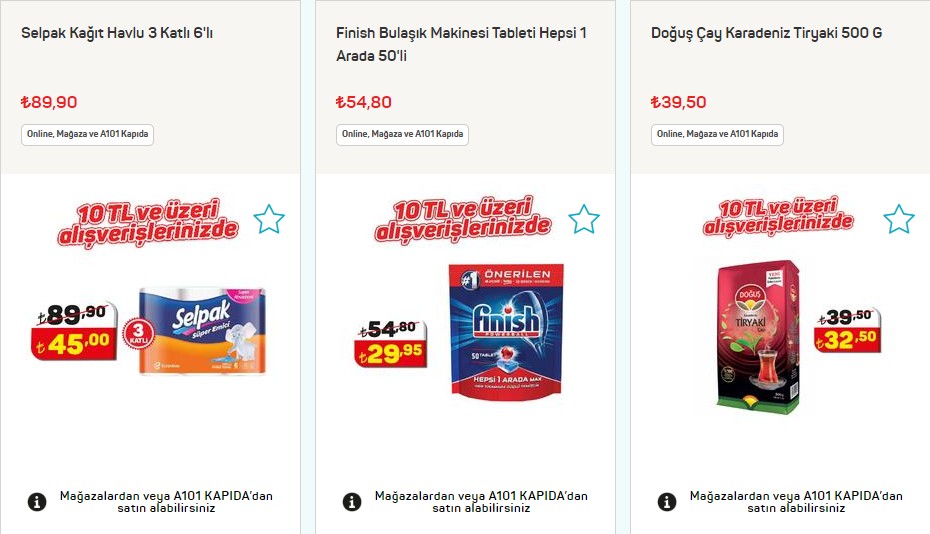The image size is (930, 534).
Task: Click availability tag under Selpak price
Action: tap(87, 135)
